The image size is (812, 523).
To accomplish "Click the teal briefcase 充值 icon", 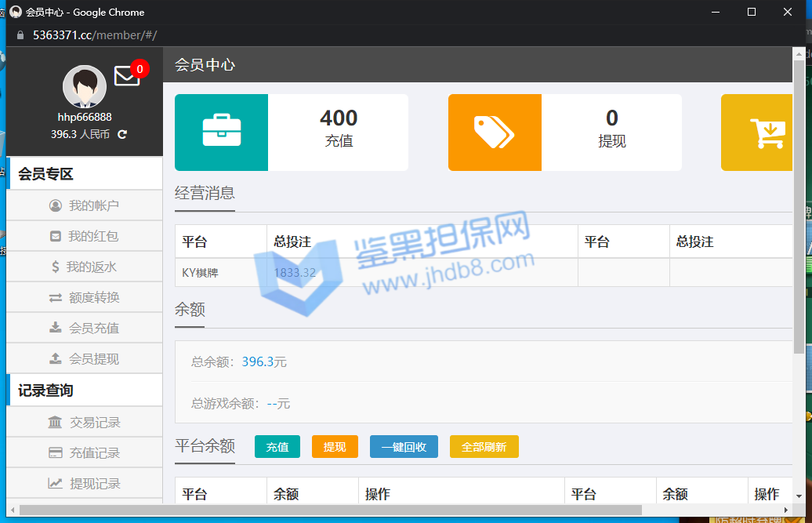I will 221,133.
